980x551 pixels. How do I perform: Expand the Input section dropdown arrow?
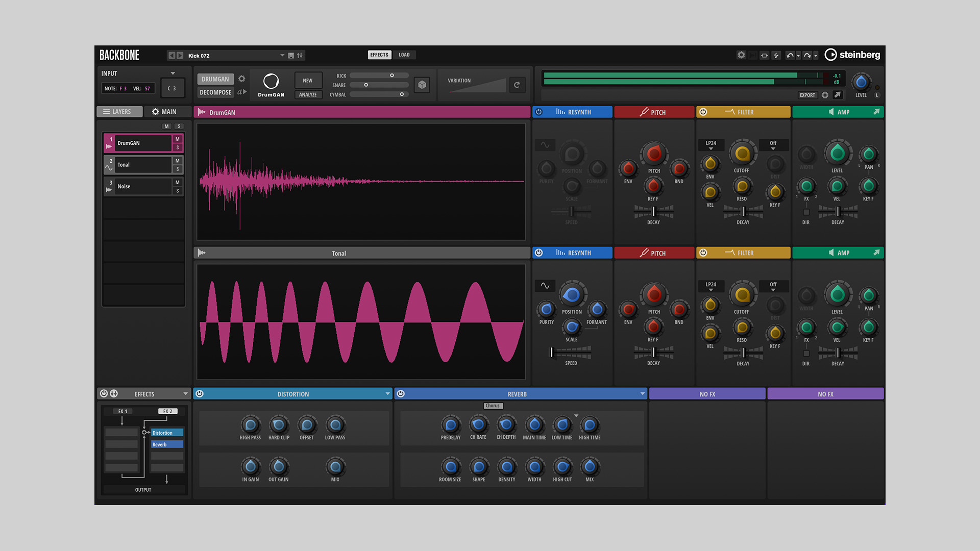(173, 73)
